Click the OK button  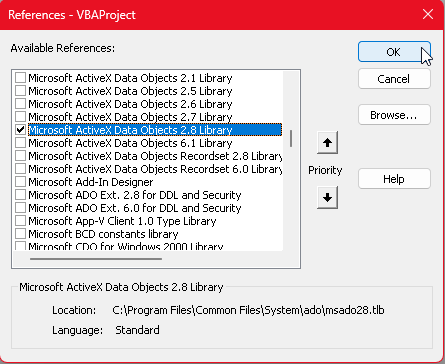click(394, 52)
